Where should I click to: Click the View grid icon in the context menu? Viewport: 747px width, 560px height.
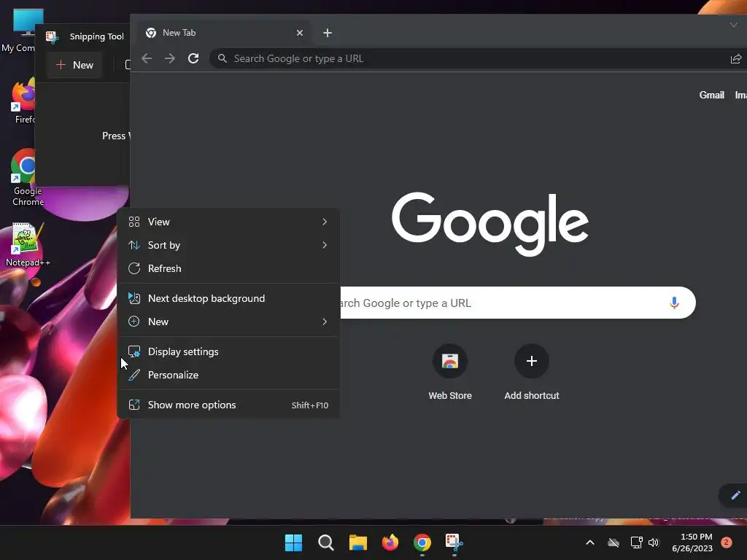click(134, 222)
